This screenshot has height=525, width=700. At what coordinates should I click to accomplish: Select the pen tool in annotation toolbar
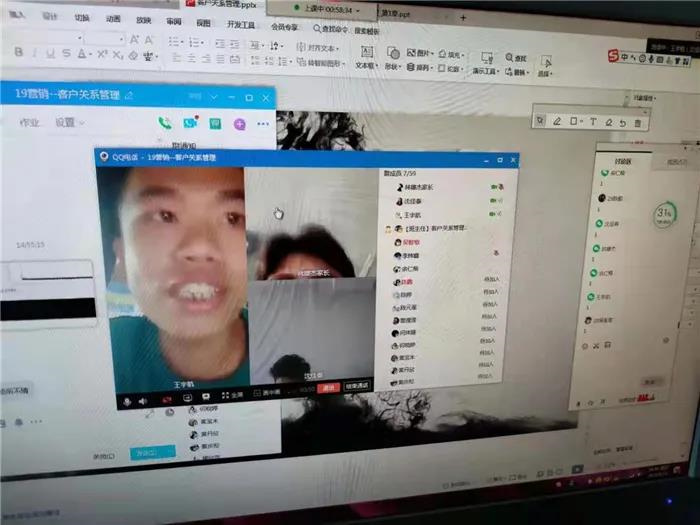click(x=557, y=121)
